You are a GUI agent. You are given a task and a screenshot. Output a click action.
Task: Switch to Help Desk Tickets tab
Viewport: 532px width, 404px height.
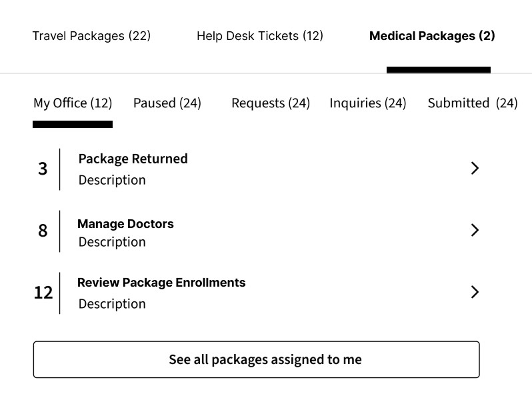click(259, 36)
